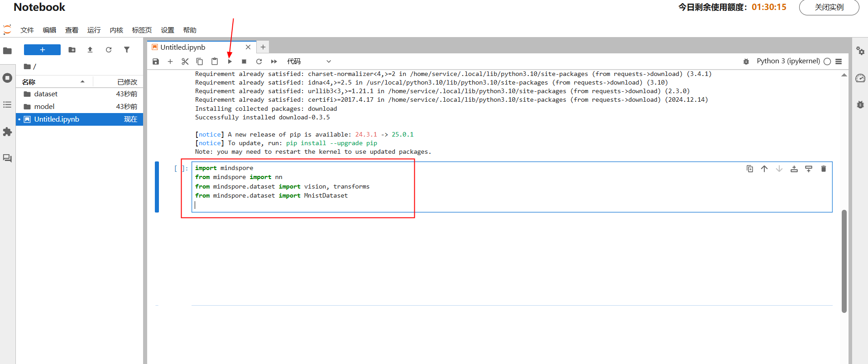Select the Untitled.ipynb tab
This screenshot has height=364, width=868.
click(x=183, y=47)
